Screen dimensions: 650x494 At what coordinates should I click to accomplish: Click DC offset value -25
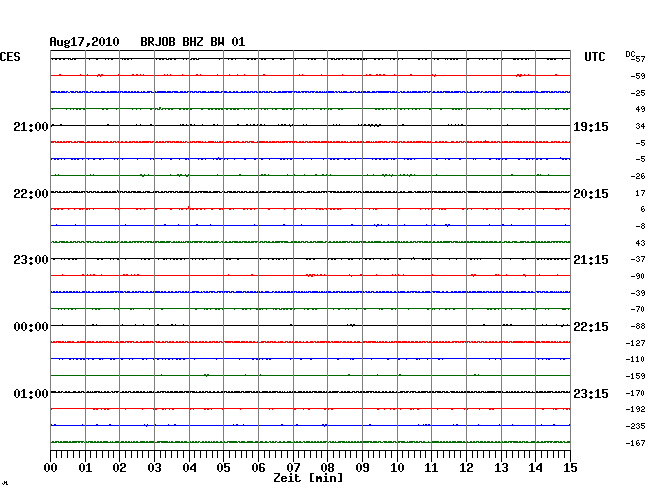(638, 93)
